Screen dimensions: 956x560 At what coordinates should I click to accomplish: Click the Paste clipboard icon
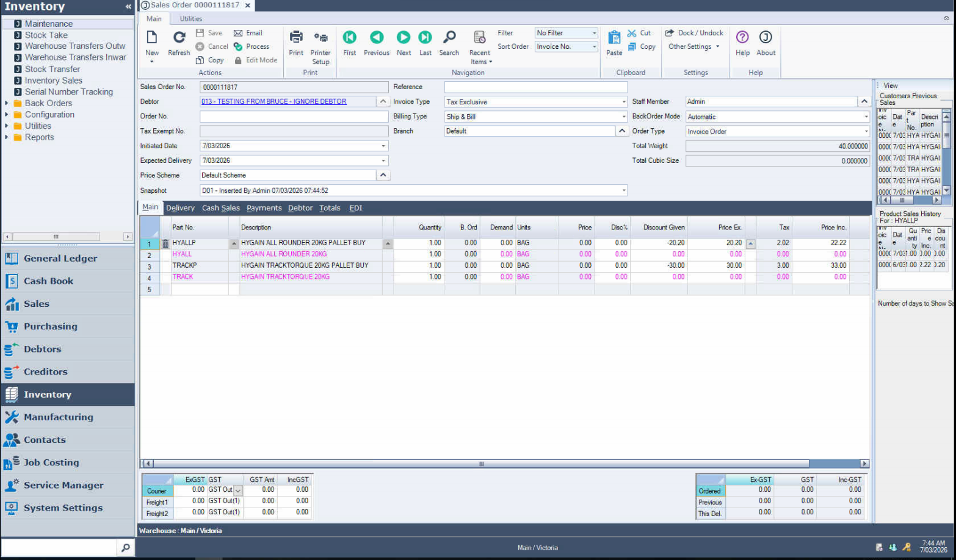[614, 38]
